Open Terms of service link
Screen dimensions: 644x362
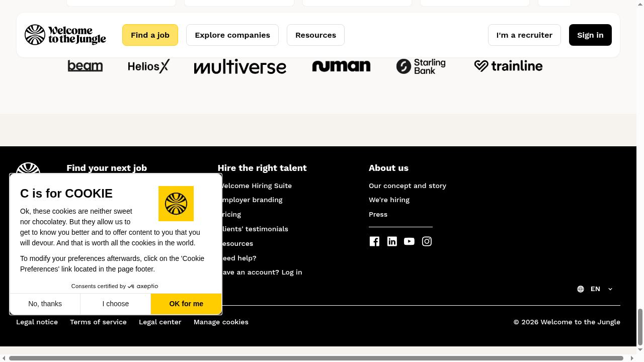coord(98,322)
